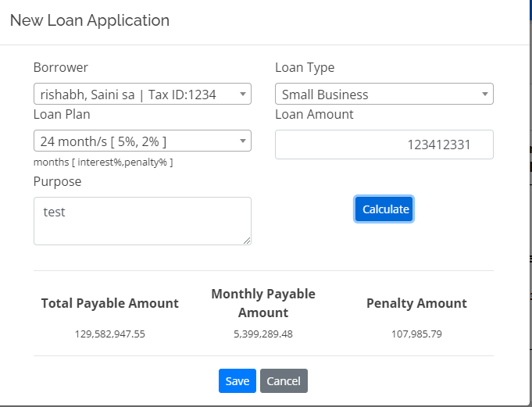The image size is (532, 407).
Task: Select the Total Payable value 129,582,947.55
Action: pyautogui.click(x=110, y=334)
